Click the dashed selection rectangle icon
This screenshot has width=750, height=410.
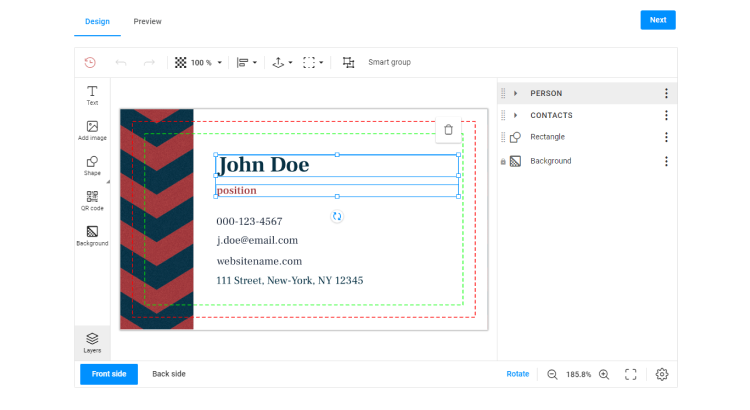tap(309, 63)
